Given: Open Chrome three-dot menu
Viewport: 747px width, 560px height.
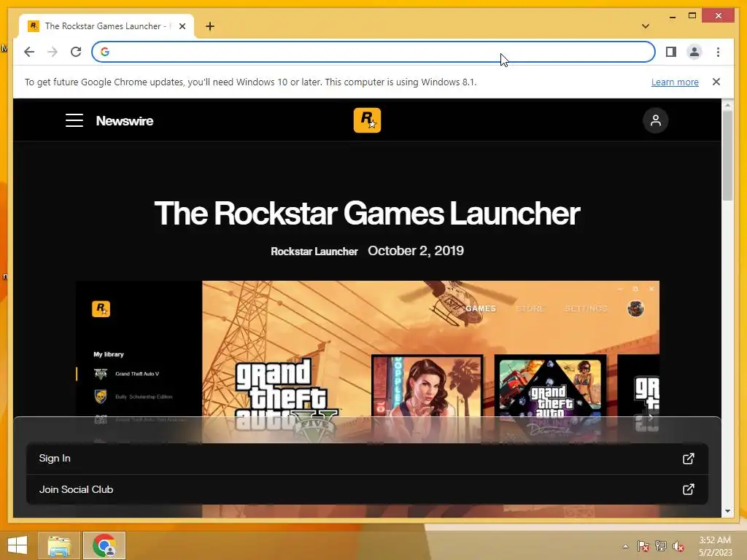Looking at the screenshot, I should [718, 52].
